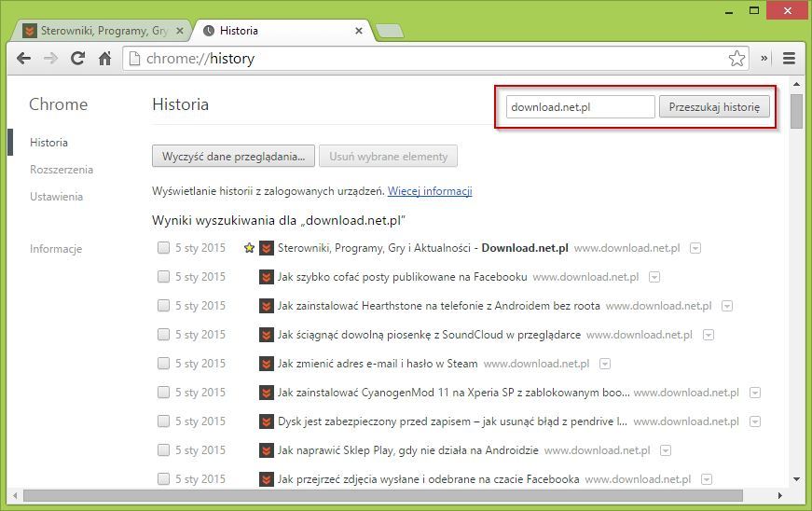Viewport: 812px width, 511px height.
Task: Click favicon of SoundCloud entry
Action: click(x=267, y=335)
